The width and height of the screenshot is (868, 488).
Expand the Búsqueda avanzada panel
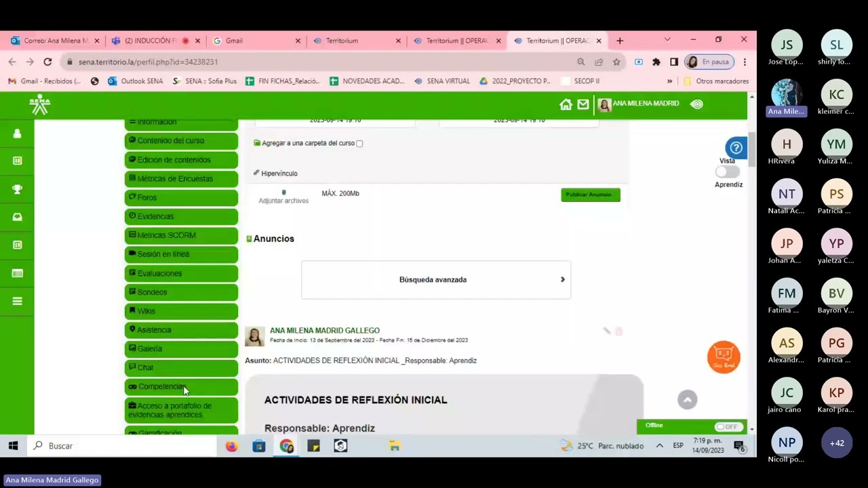tap(436, 279)
